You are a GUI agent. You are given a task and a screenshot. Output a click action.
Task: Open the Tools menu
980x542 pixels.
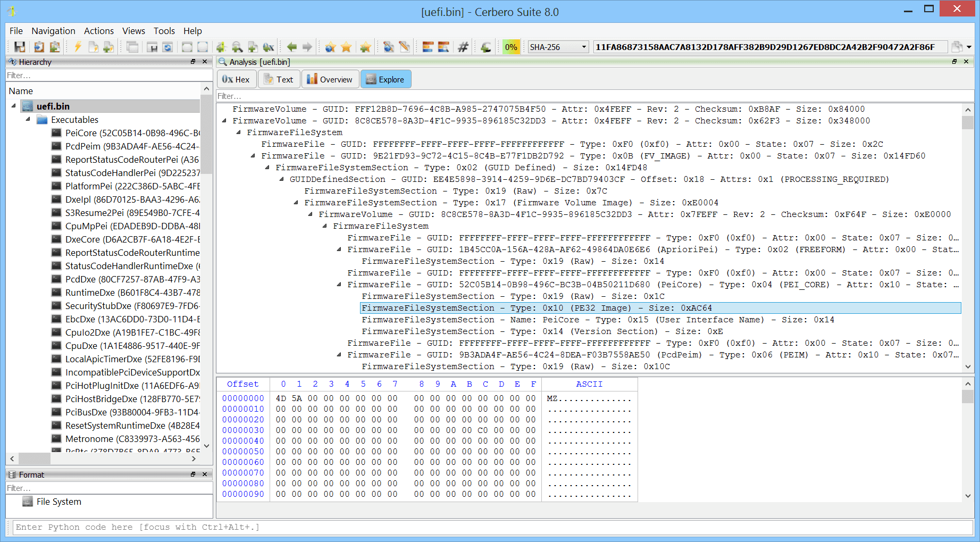[x=164, y=31]
